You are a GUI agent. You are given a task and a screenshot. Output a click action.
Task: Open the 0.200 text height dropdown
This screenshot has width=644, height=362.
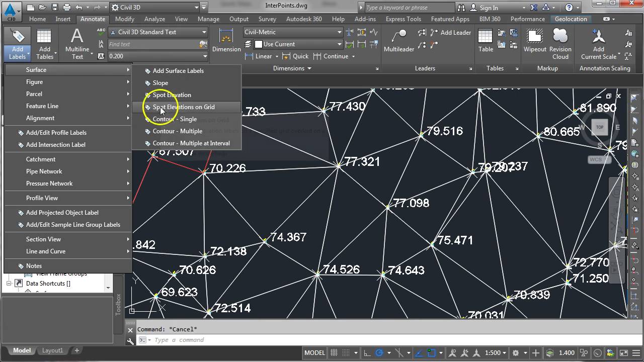(x=158, y=56)
